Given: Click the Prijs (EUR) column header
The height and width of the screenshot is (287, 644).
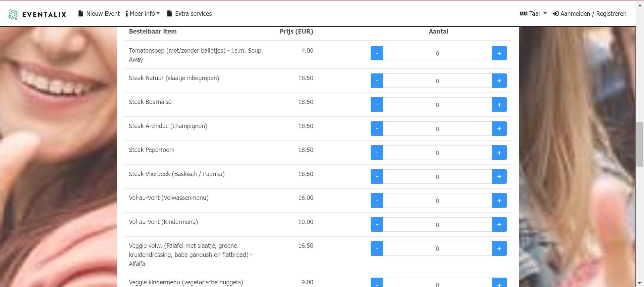Looking at the screenshot, I should [297, 32].
